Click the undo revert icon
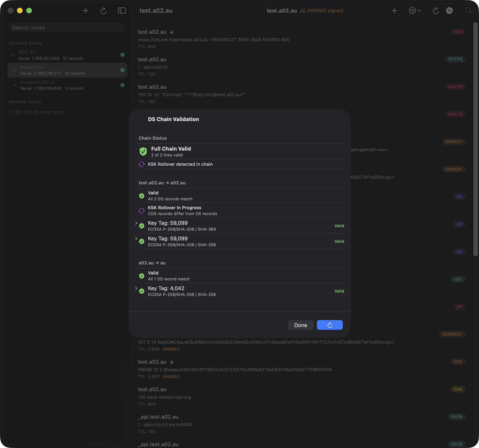 tap(449, 11)
